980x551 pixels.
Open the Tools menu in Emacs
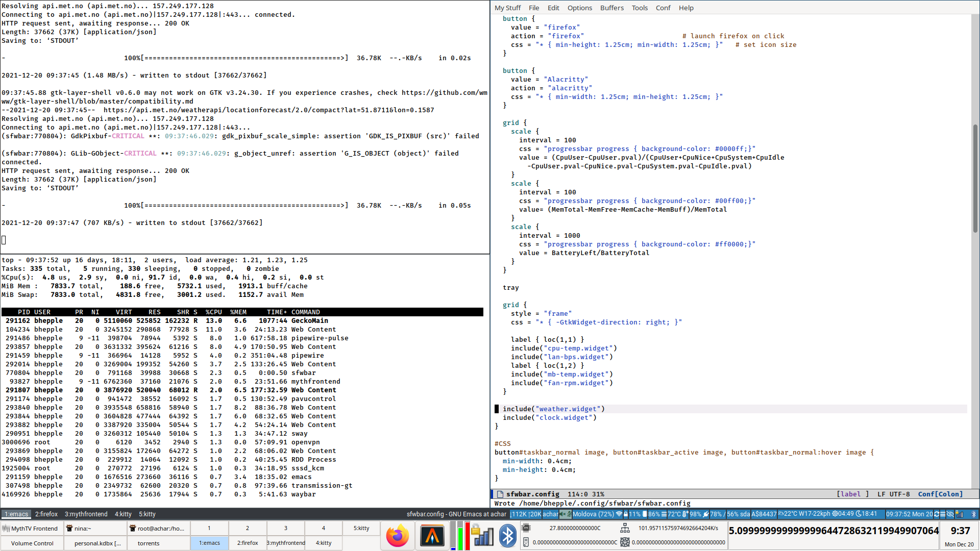[x=640, y=8]
